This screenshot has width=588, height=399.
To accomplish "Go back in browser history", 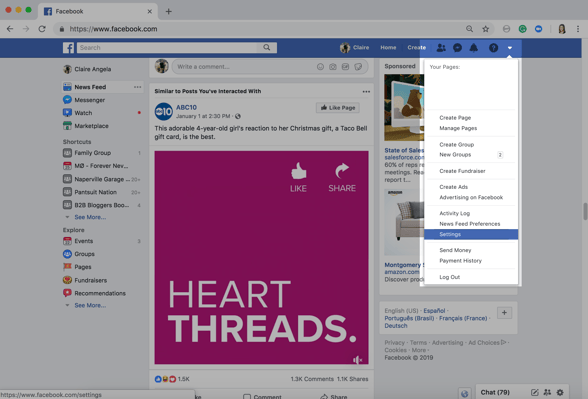I will pos(10,29).
